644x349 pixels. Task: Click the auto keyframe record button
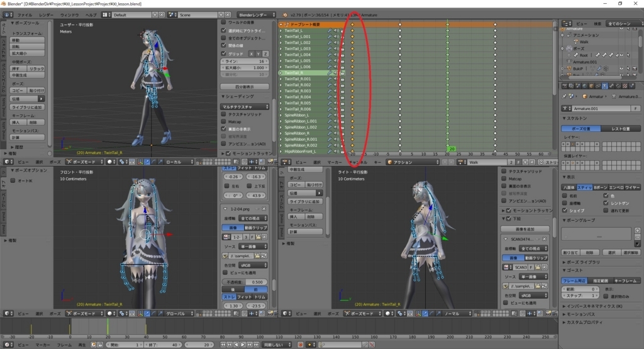[x=300, y=345]
